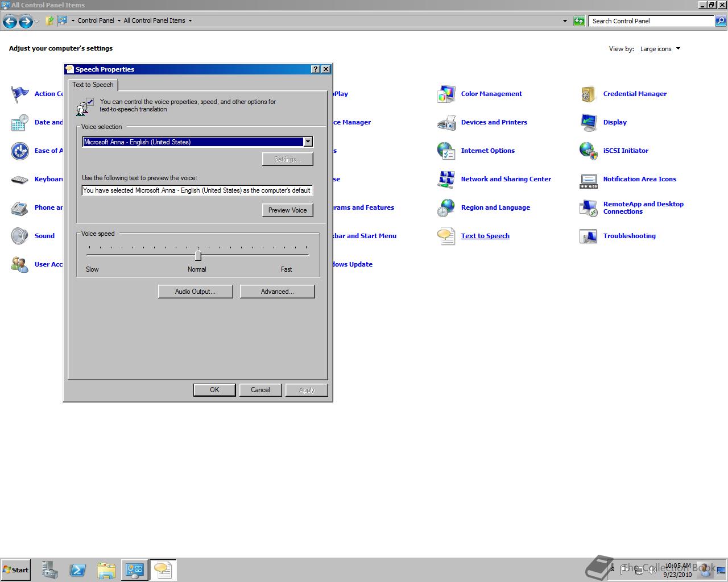Click the Audio Output button
This screenshot has height=582, width=728.
tap(195, 292)
